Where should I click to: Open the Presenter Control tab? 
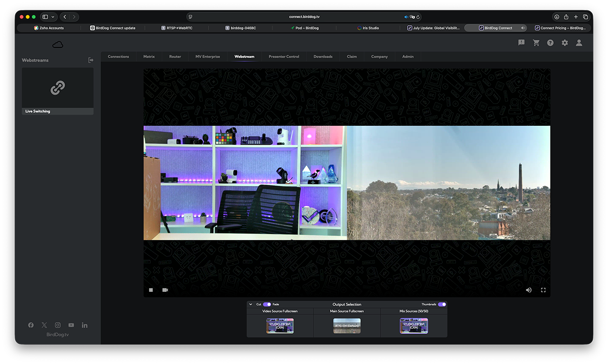click(x=284, y=56)
